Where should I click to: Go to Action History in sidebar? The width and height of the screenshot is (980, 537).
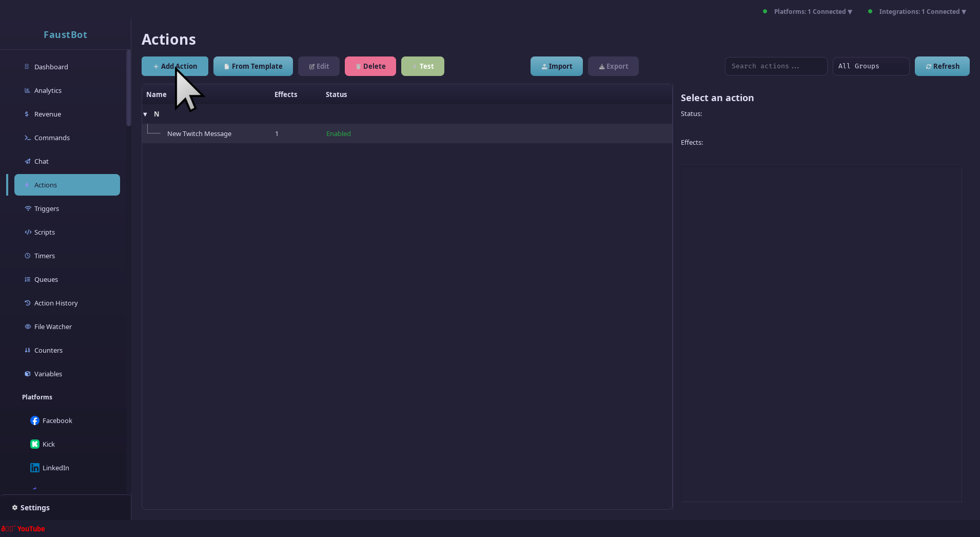coord(56,303)
